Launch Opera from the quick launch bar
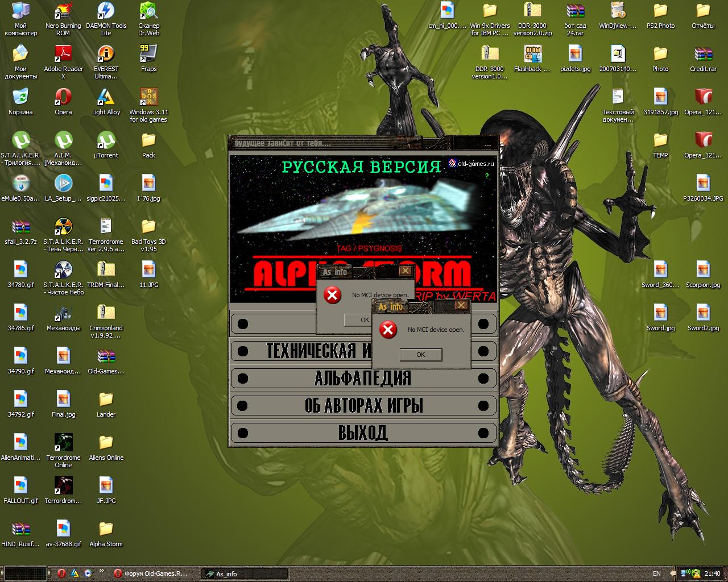The image size is (728, 582). [61, 573]
